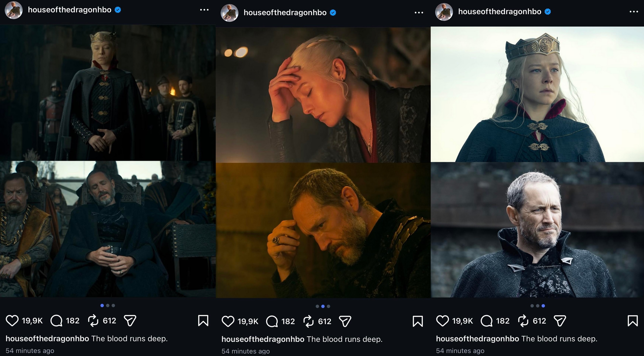Open the three-dot menu on first post
Image resolution: width=644 pixels, height=356 pixels.
pyautogui.click(x=204, y=10)
